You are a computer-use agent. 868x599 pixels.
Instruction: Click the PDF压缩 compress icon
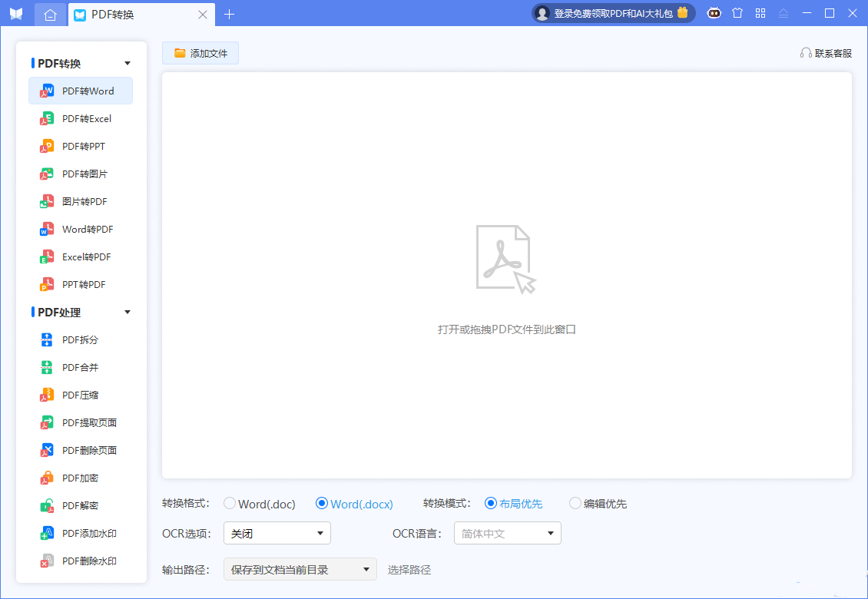coord(47,395)
